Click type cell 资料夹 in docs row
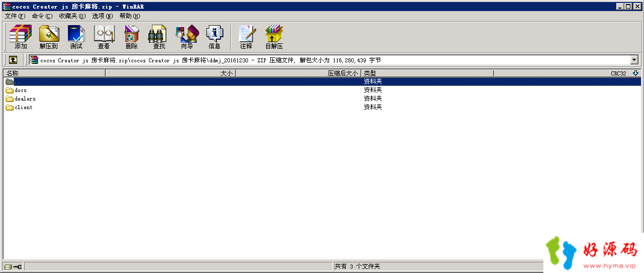The image size is (644, 273). [373, 90]
